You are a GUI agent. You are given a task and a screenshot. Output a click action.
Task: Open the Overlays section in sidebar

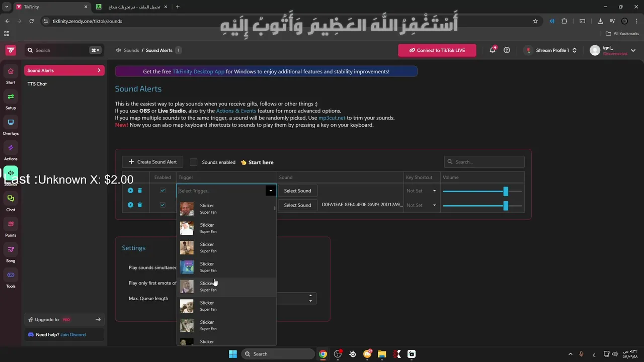coord(11,126)
